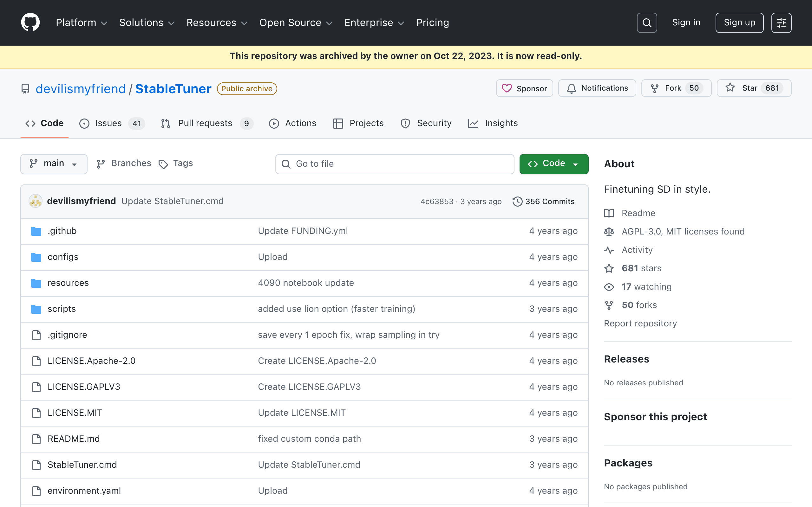Click the Tags tag icon
This screenshot has height=507, width=812.
click(x=163, y=164)
